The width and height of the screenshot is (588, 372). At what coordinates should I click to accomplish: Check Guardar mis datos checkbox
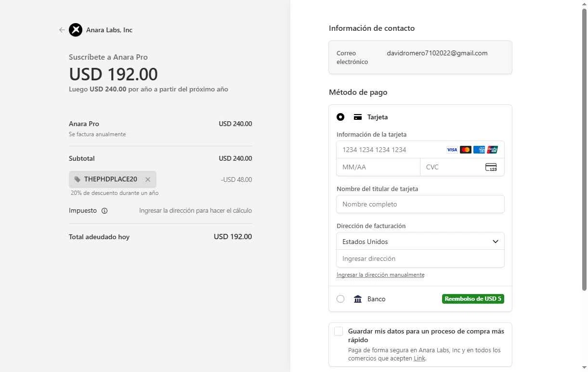[339, 331]
